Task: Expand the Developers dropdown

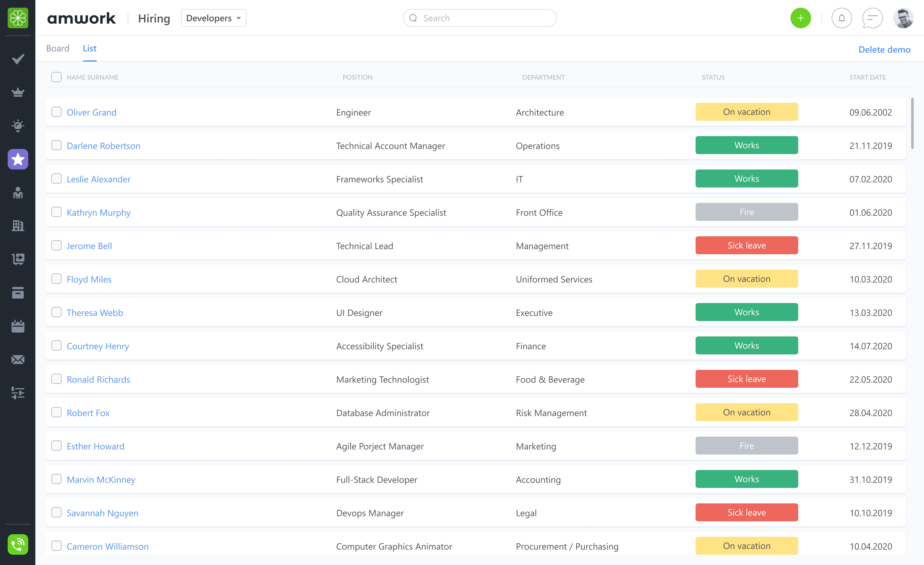Action: 213,18
